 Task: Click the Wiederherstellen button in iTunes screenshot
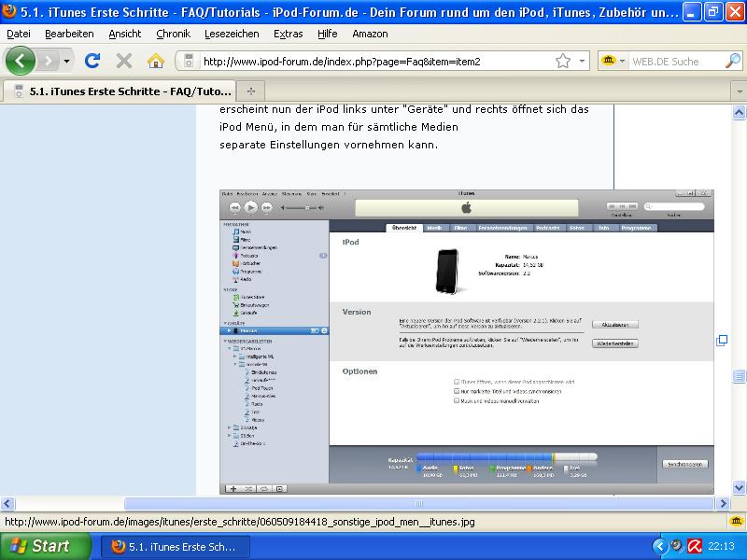pyautogui.click(x=615, y=343)
